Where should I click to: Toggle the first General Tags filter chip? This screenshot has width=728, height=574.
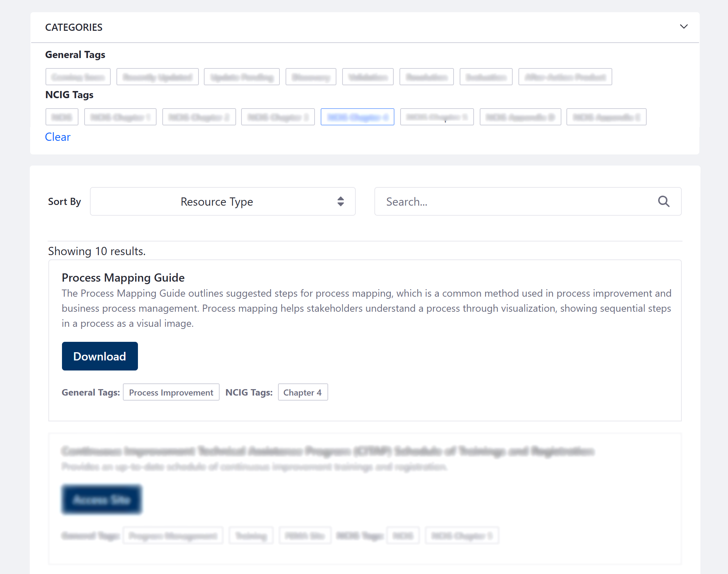point(78,76)
